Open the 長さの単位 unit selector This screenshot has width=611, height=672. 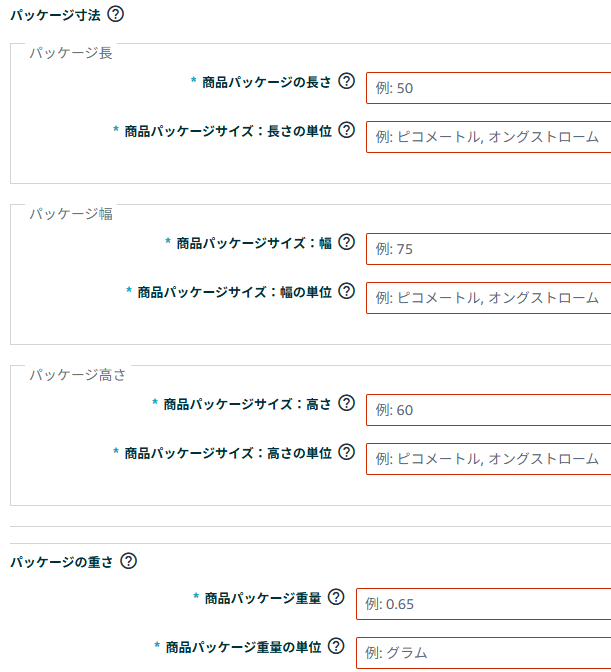pyautogui.click(x=488, y=136)
